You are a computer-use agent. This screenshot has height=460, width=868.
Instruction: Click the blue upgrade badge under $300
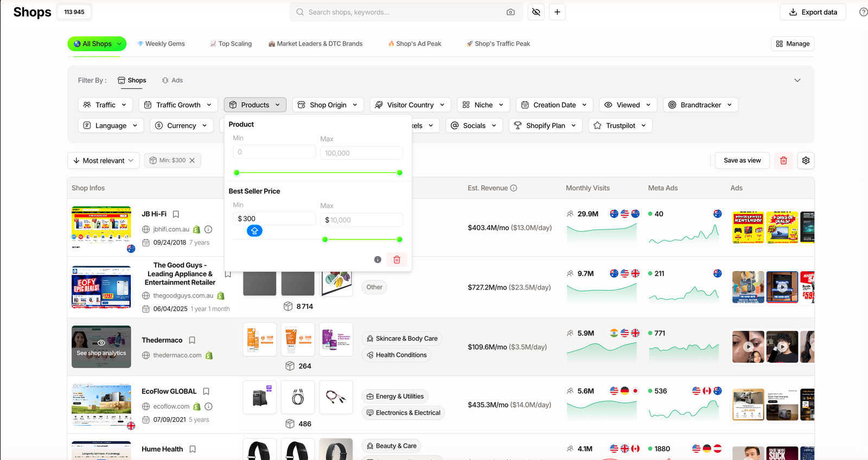(x=254, y=231)
